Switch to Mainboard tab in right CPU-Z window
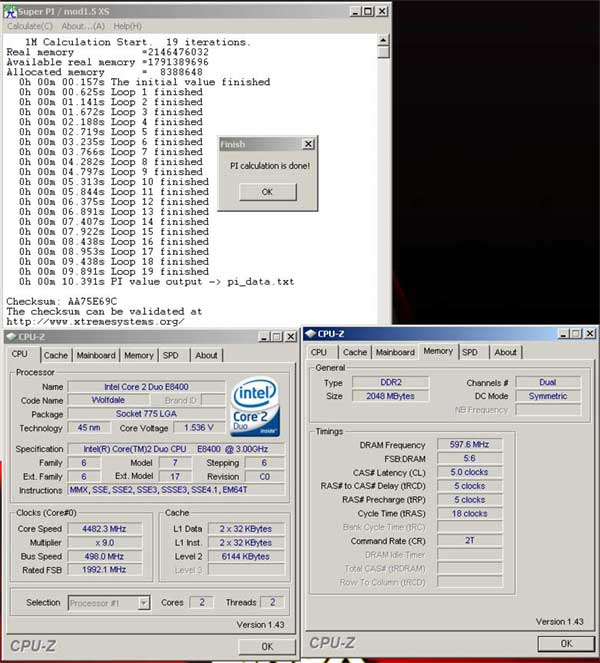The image size is (600, 663). (x=395, y=352)
